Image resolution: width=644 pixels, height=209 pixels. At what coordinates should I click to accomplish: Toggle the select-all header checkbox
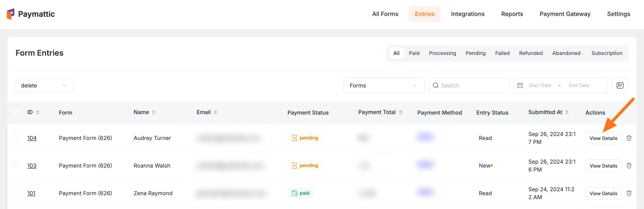(16, 112)
